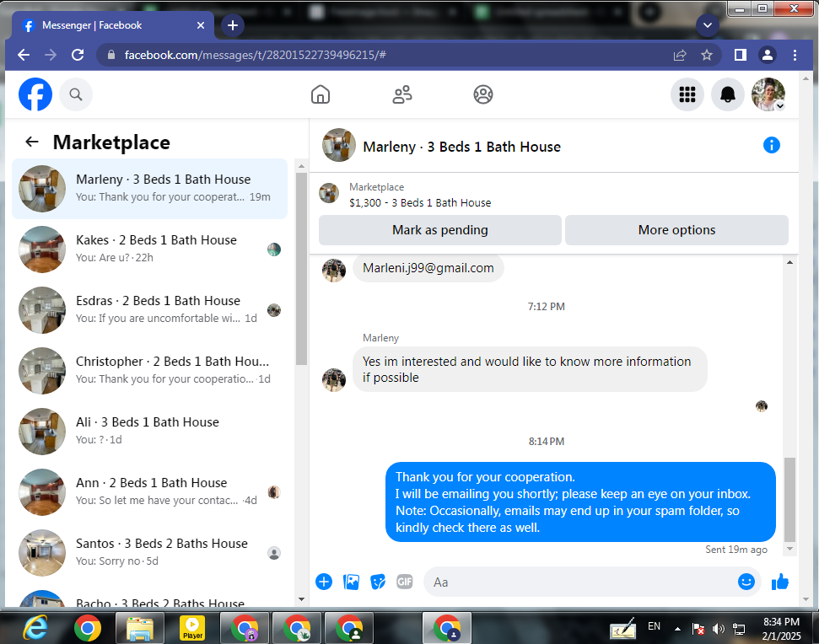819x644 pixels.
Task: Open the tab search dropdown arrow
Action: coord(707,25)
